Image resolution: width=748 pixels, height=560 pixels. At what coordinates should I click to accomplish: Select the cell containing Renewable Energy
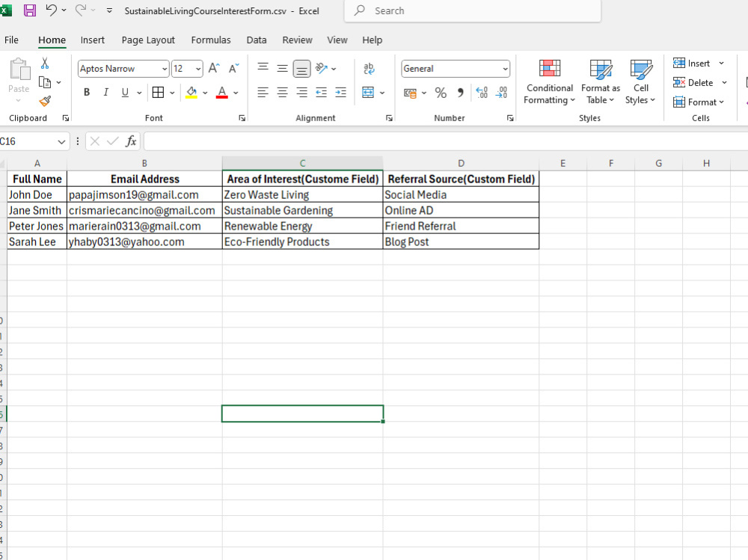point(302,226)
